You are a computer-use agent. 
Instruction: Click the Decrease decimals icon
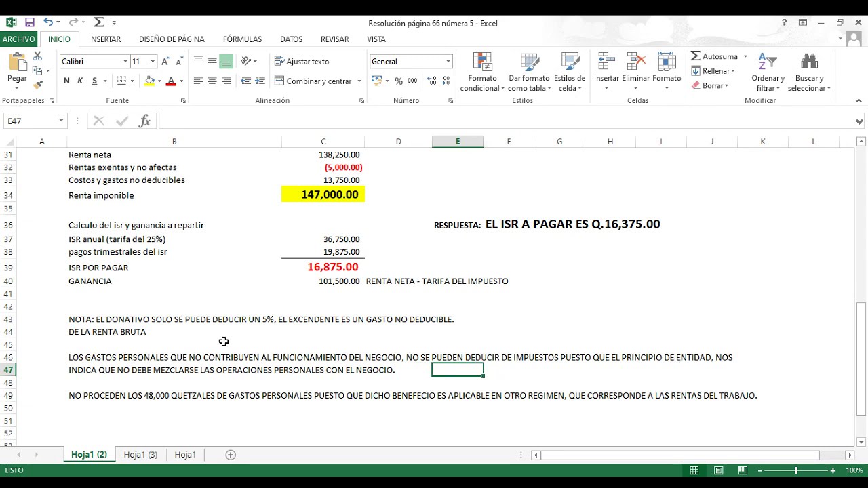pyautogui.click(x=446, y=81)
